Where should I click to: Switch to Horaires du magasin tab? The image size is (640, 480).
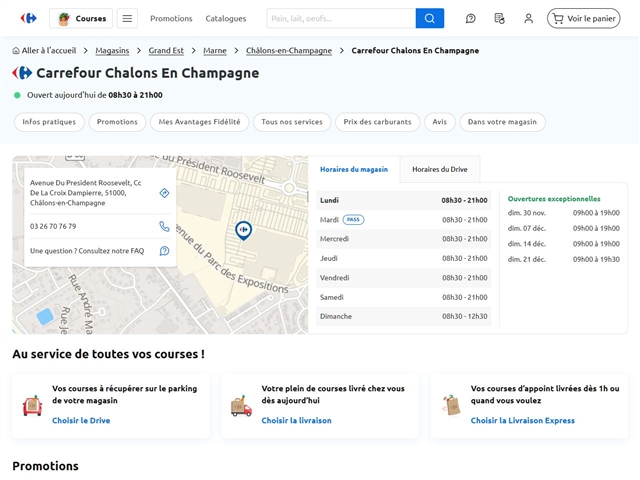point(354,169)
